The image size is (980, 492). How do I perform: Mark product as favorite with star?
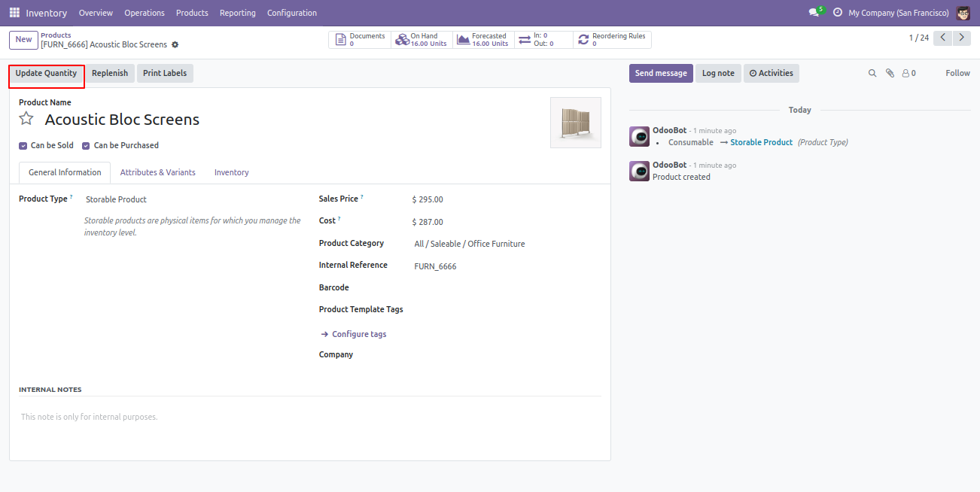pos(26,119)
